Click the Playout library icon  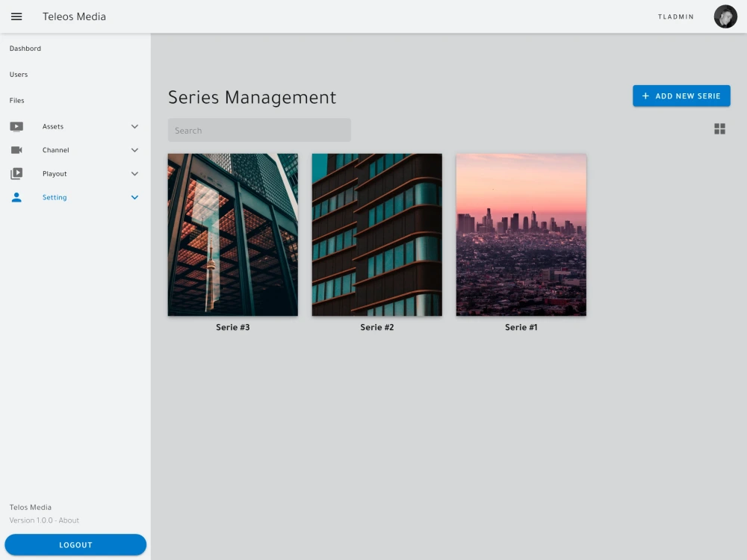pos(16,174)
